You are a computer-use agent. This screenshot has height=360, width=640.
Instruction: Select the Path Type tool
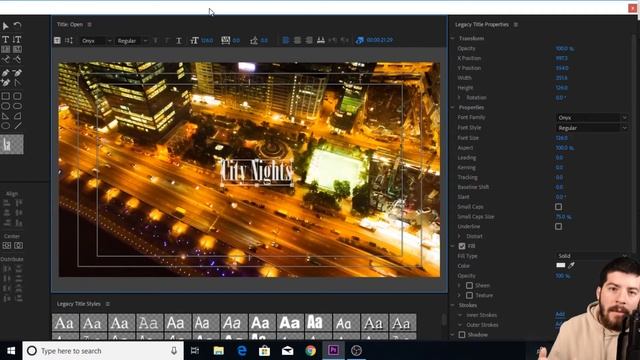5,60
